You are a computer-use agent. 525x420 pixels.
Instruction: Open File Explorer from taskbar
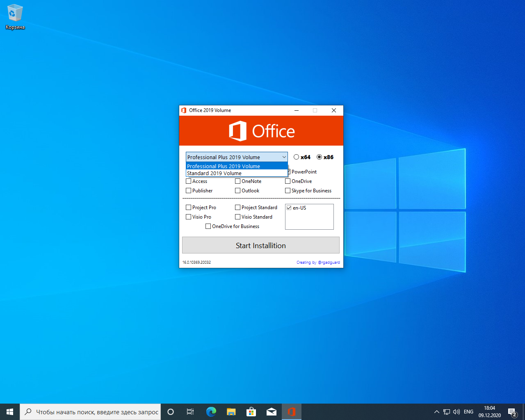click(231, 412)
